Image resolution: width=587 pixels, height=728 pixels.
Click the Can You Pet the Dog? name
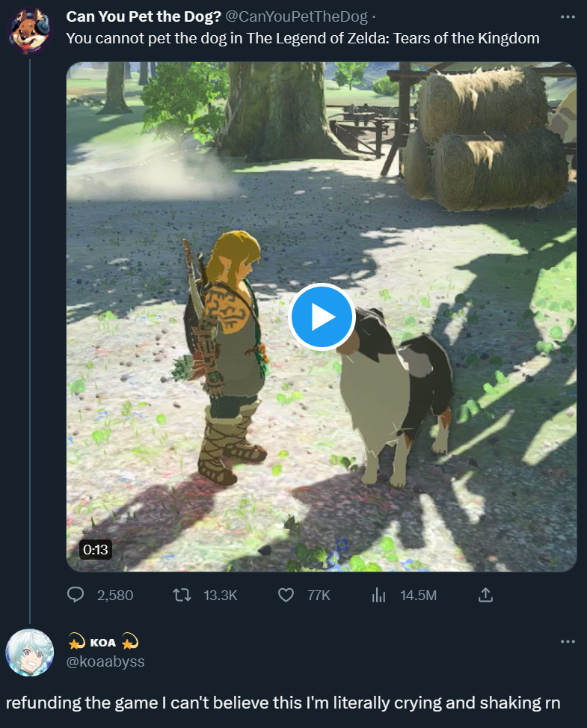click(x=143, y=16)
